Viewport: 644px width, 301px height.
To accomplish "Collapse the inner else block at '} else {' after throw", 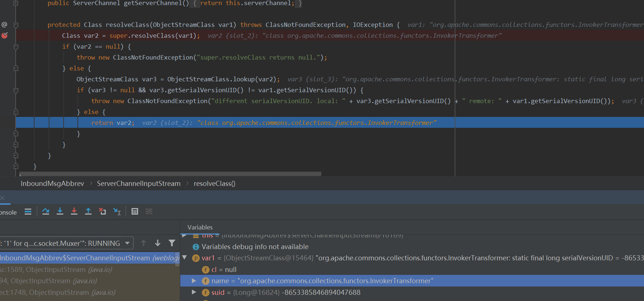I will click(x=16, y=112).
